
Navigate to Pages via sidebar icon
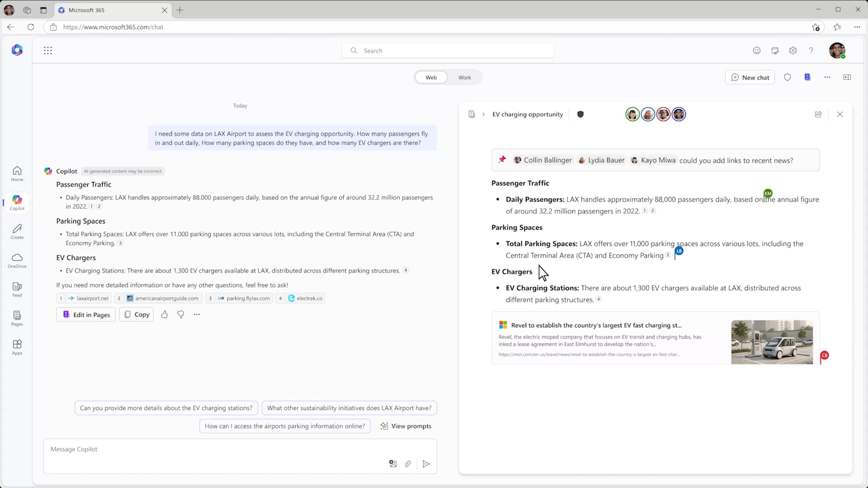click(x=17, y=318)
